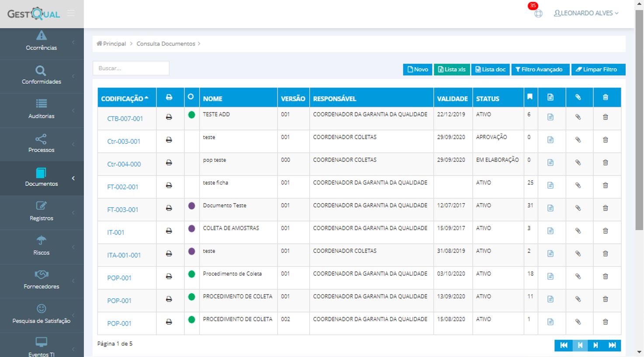Go to Principal in the breadcrumb
The image size is (644, 357).
[x=111, y=44]
